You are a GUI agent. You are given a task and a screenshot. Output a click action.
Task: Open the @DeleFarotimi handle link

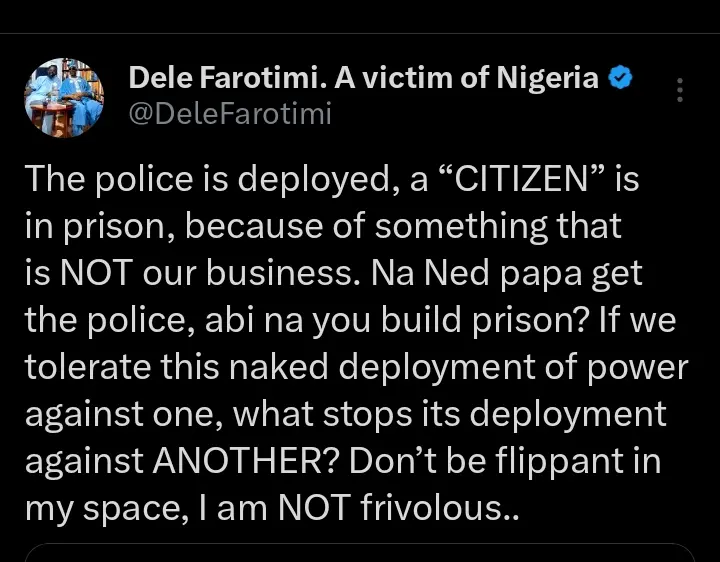pos(230,114)
